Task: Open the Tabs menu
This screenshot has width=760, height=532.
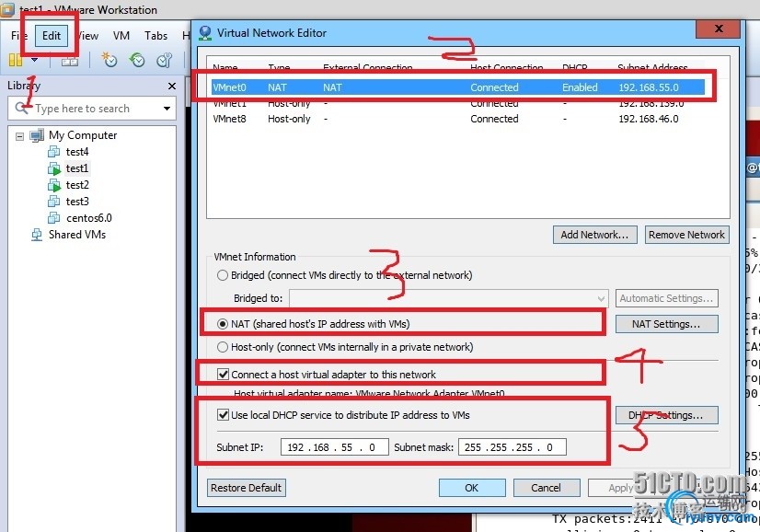Action: 155,36
